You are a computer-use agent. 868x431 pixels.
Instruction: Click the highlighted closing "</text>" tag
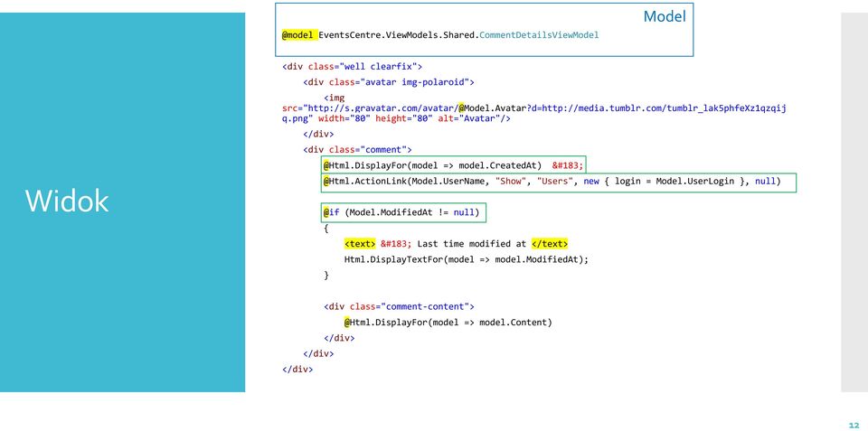[550, 244]
